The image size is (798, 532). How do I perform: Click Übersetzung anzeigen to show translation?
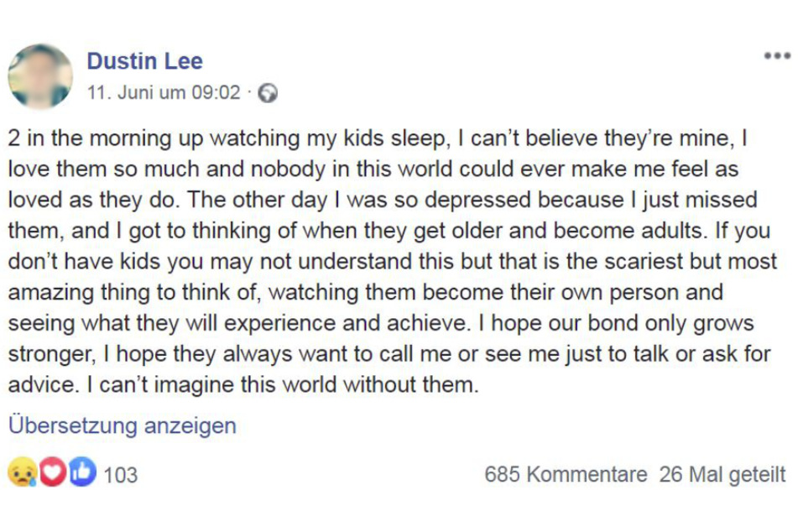123,425
